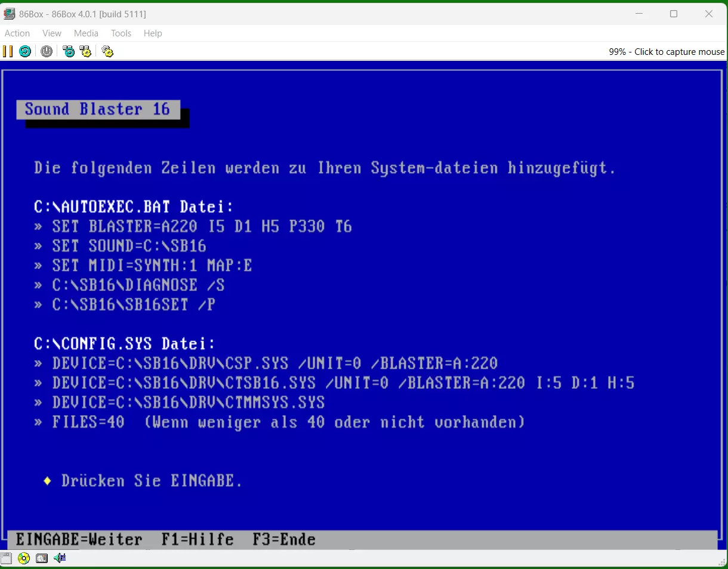Click the sound speaker status bar icon

[60, 558]
